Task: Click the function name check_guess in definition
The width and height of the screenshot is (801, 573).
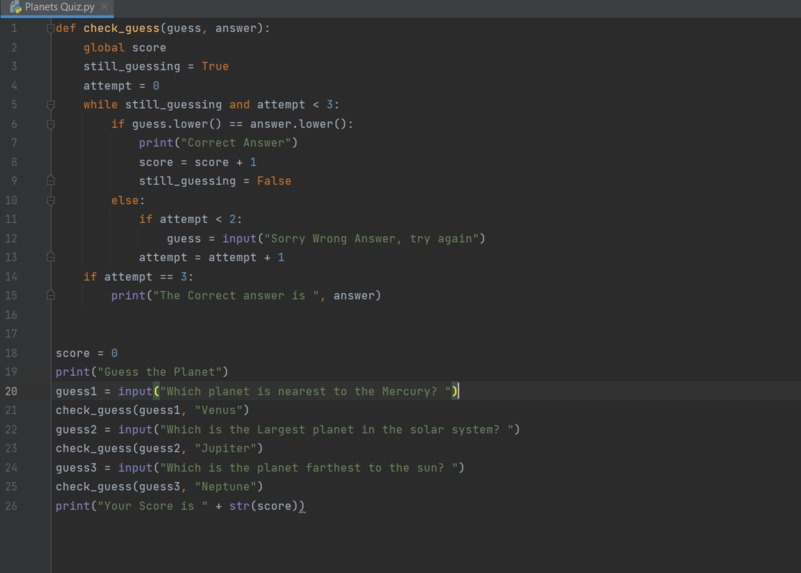Action: tap(121, 29)
